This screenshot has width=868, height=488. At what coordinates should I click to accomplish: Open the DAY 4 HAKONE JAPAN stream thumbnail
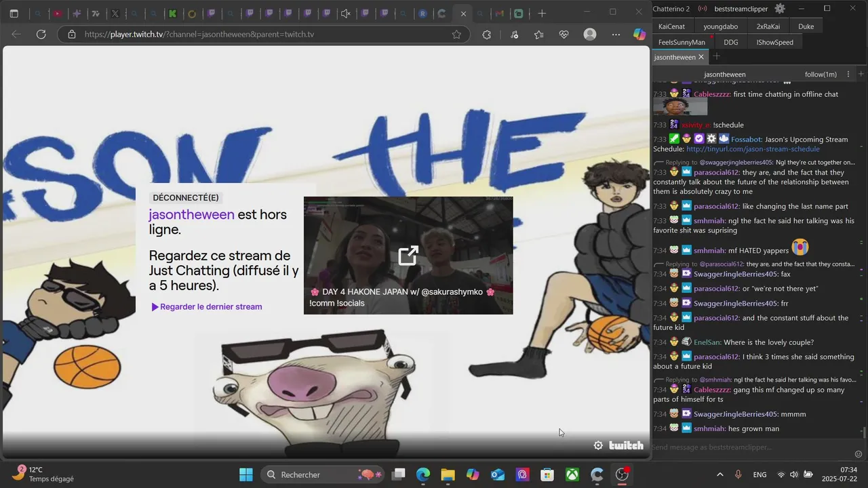point(408,256)
